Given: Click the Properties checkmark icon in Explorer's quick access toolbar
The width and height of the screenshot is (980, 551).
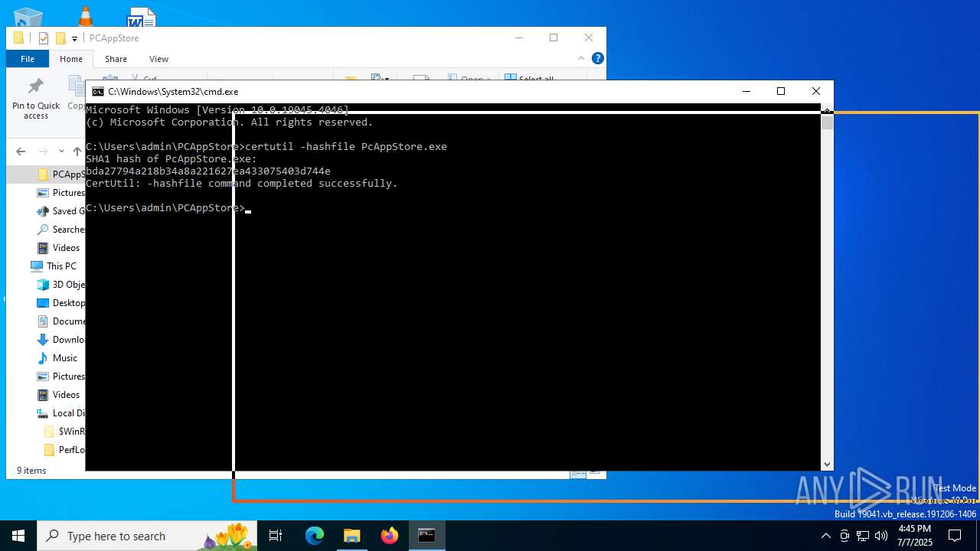Looking at the screenshot, I should tap(44, 38).
